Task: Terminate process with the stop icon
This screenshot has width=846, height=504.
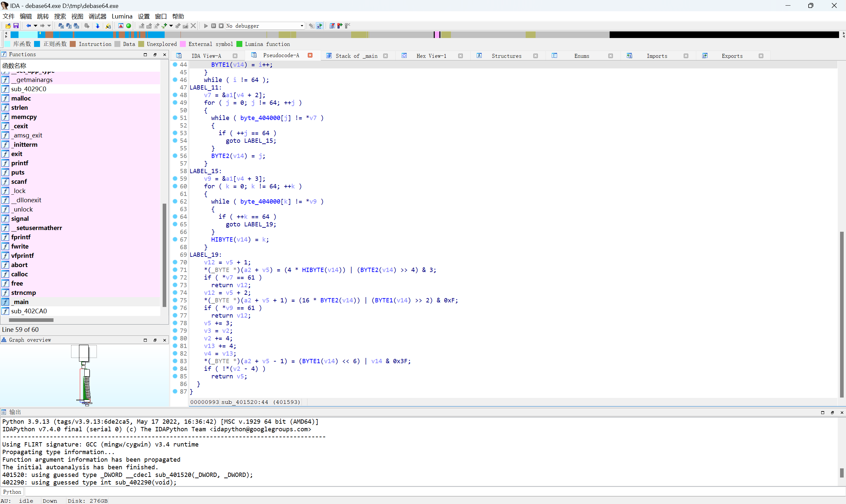Action: point(221,26)
